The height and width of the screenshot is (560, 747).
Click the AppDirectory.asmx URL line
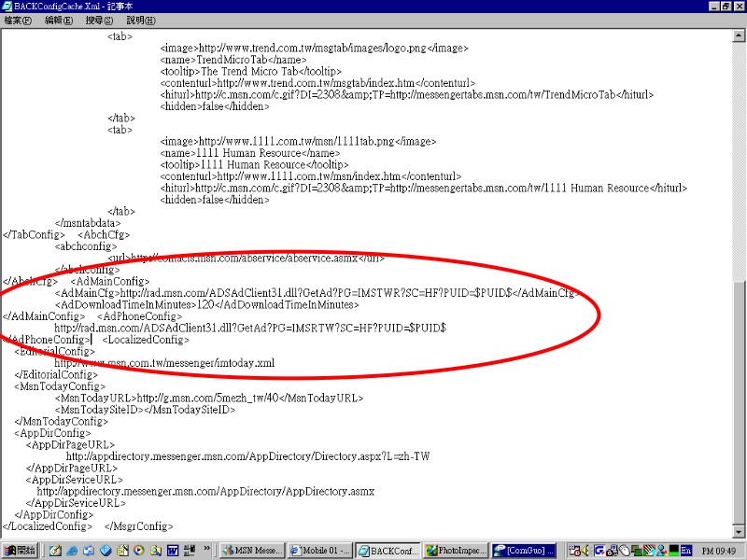pos(205,492)
